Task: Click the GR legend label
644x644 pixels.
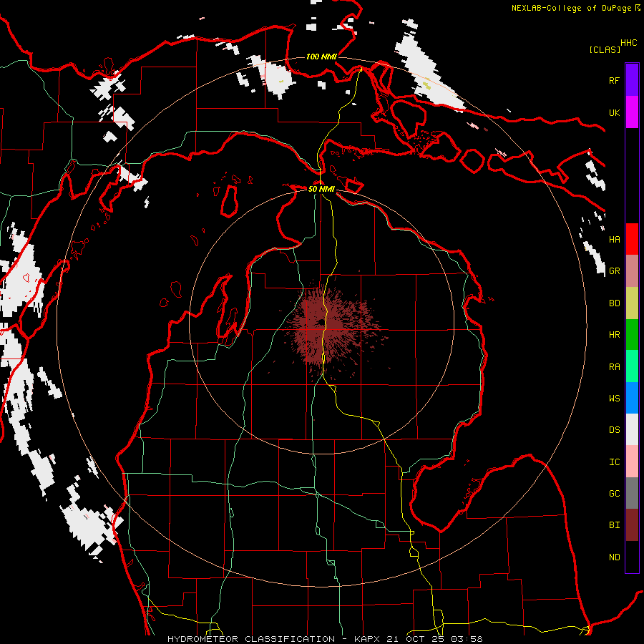Action: click(615, 271)
